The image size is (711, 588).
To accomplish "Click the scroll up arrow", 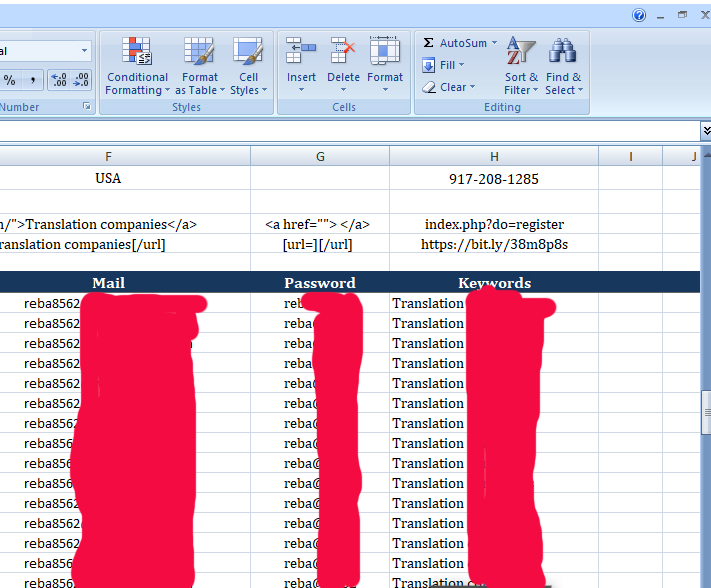I will pyautogui.click(x=706, y=156).
